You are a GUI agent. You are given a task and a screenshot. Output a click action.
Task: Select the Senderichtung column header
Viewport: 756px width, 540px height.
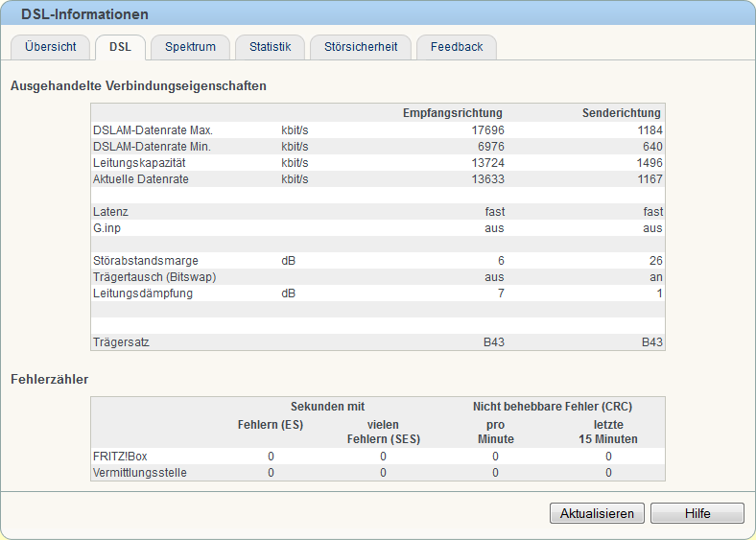click(x=622, y=113)
